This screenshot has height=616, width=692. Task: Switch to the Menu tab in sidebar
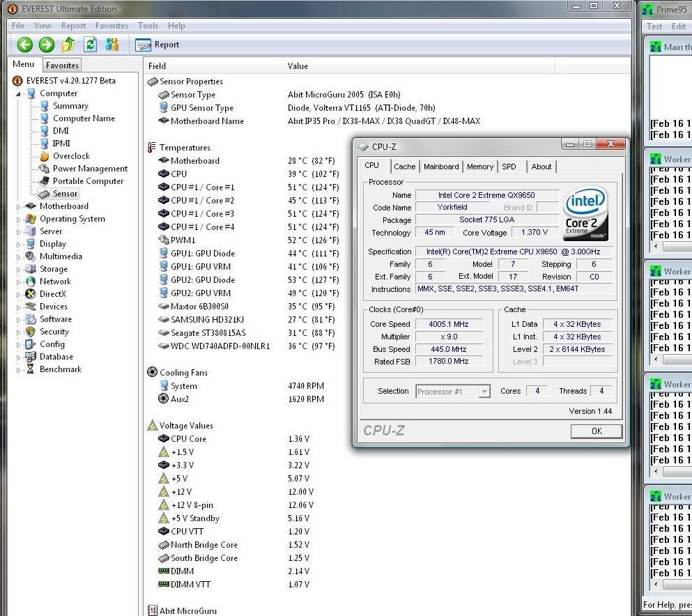24,64
